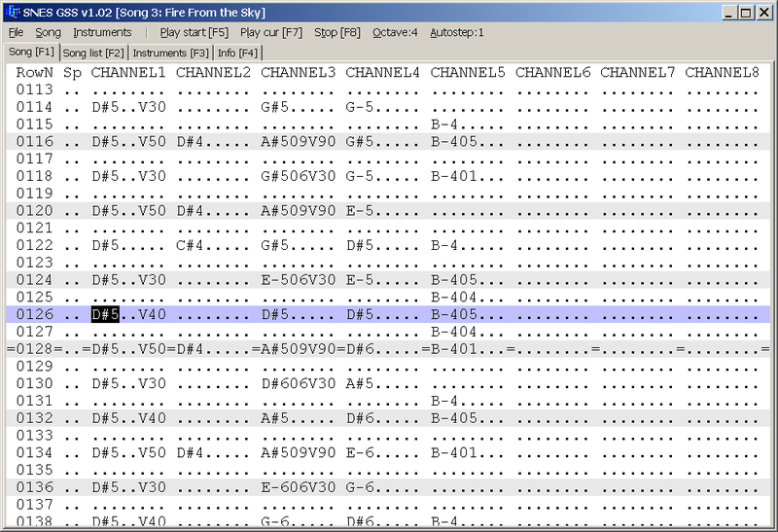Switch to the Song list [F2] tab
Image resolution: width=778 pixels, height=532 pixels.
click(x=93, y=53)
